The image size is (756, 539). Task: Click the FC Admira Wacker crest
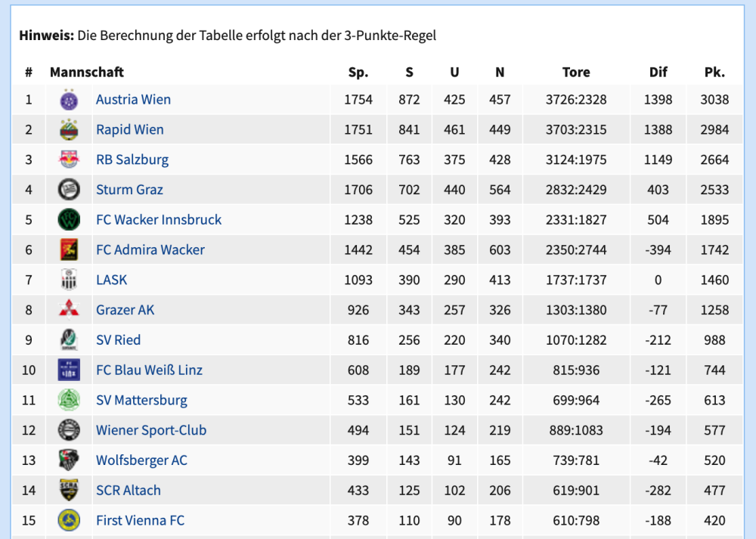[69, 250]
